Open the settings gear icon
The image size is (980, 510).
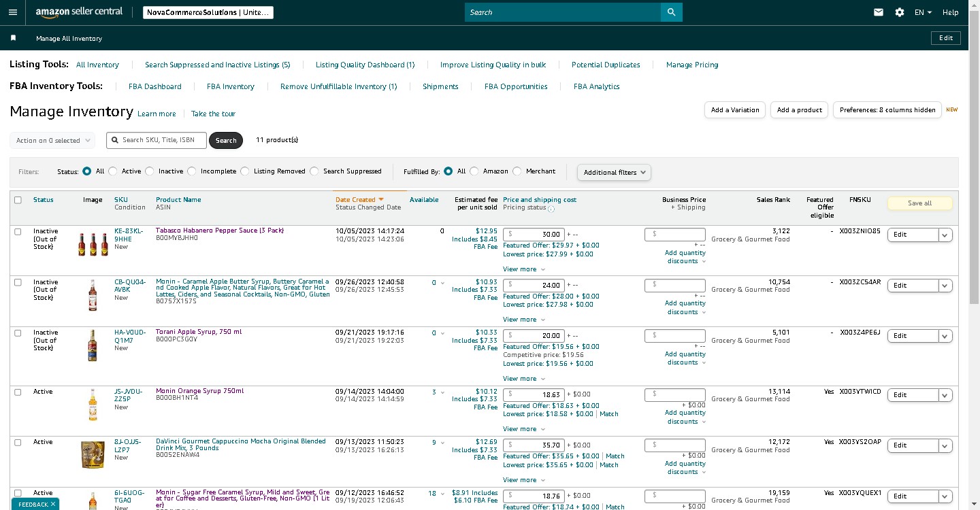point(899,12)
